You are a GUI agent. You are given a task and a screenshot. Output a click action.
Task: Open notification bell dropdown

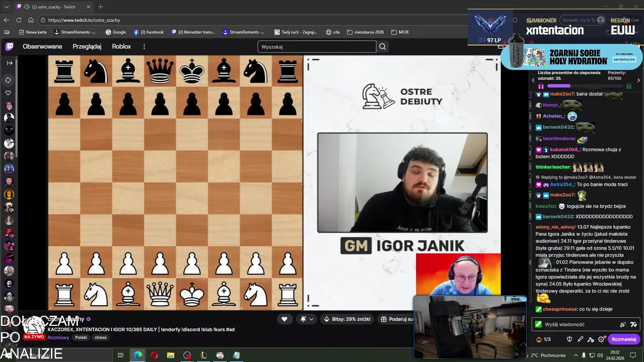[307, 319]
